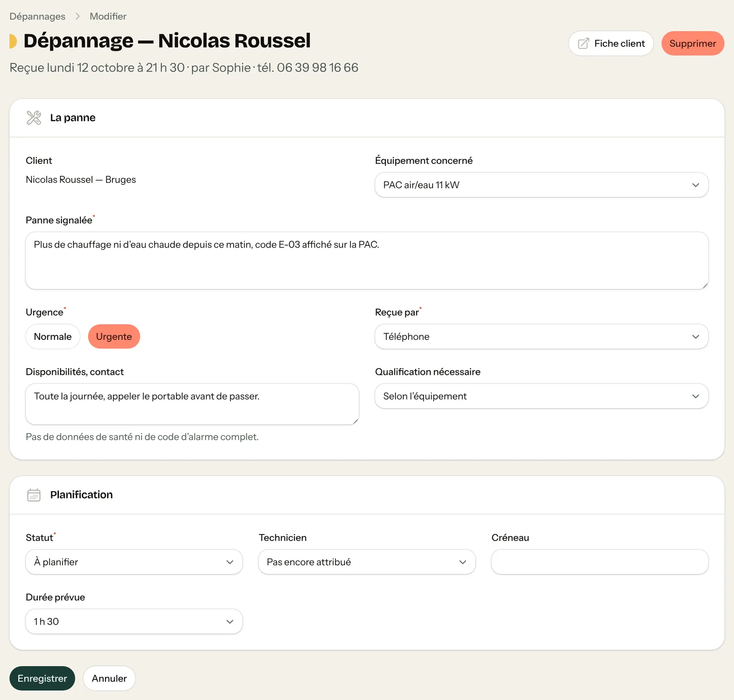The image size is (734, 700).
Task: Select Normale urgency option
Action: point(53,337)
